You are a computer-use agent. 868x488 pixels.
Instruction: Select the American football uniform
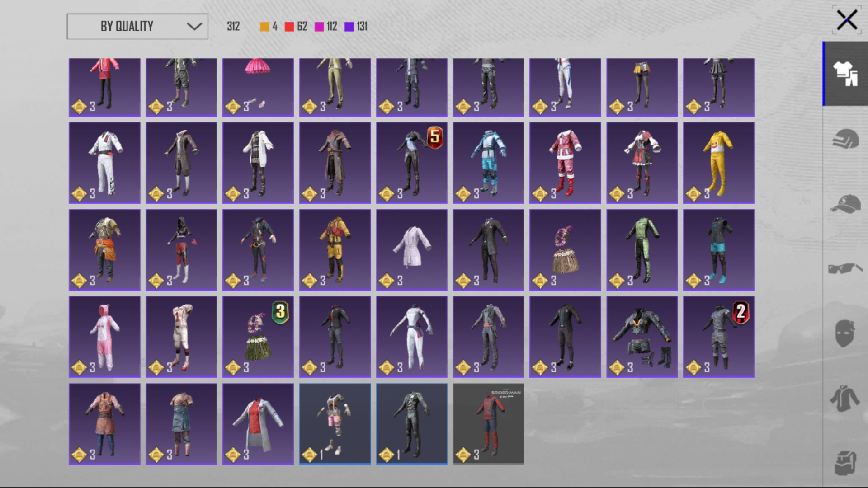pos(181,337)
